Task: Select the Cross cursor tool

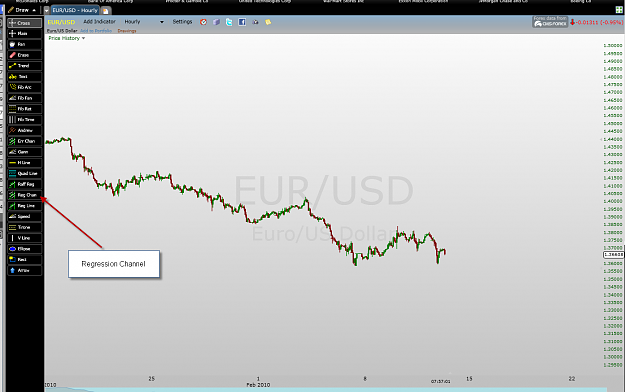Action: (x=24, y=23)
